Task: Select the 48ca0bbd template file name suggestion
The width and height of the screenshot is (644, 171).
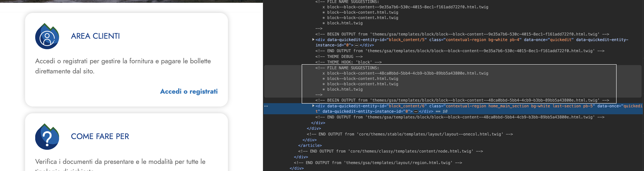Action: click(408, 73)
